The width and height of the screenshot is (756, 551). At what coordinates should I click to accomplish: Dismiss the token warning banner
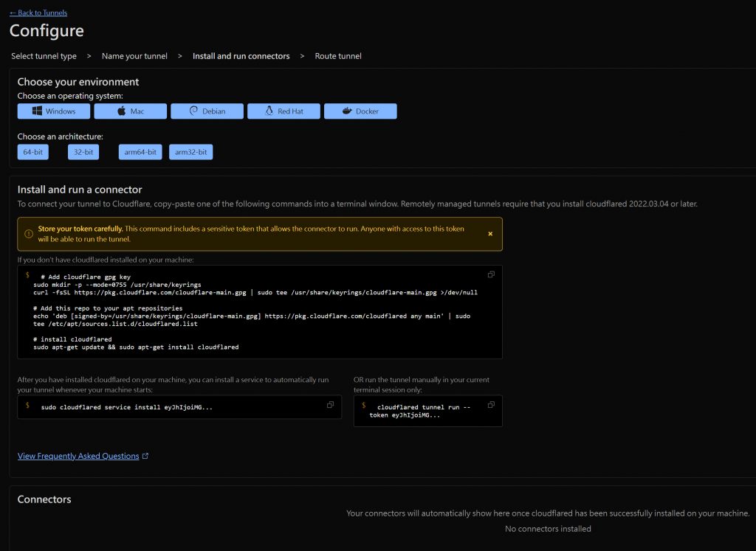490,234
